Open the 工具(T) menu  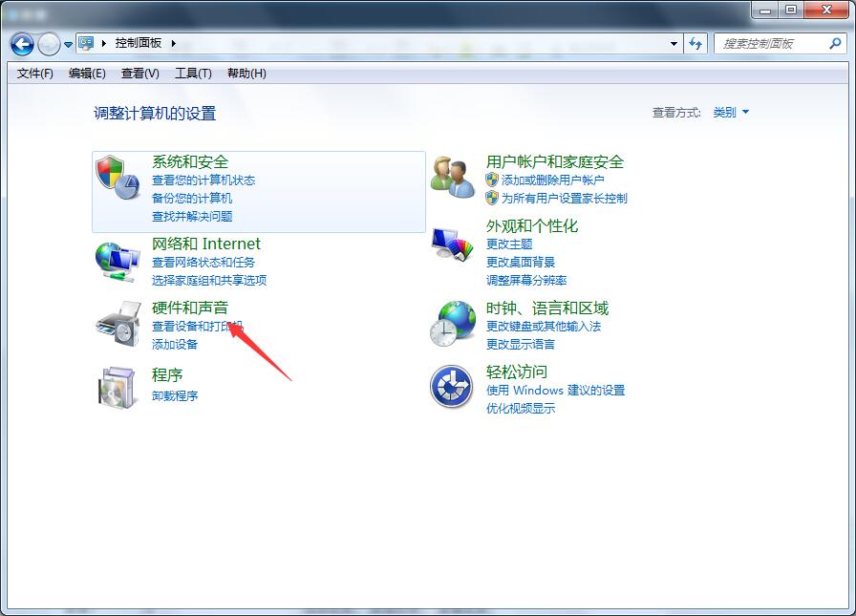coord(193,74)
